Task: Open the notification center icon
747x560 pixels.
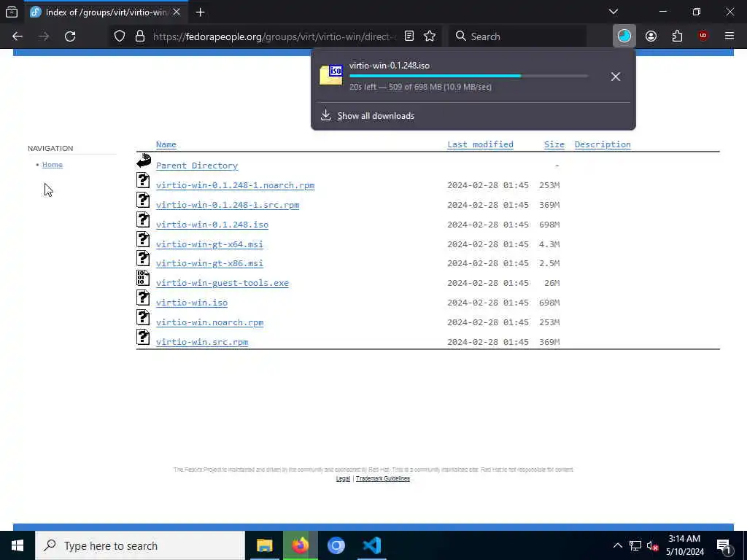Action: 724,545
